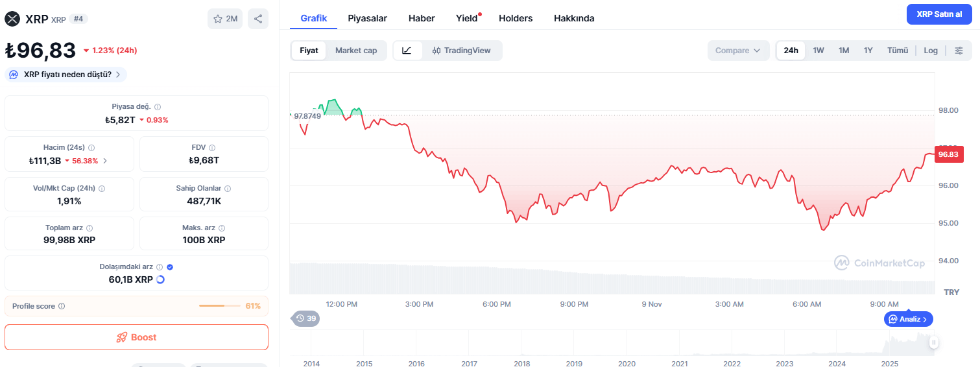Click the XRP coin logo icon
Image resolution: width=980 pixels, height=367 pixels.
[x=12, y=19]
